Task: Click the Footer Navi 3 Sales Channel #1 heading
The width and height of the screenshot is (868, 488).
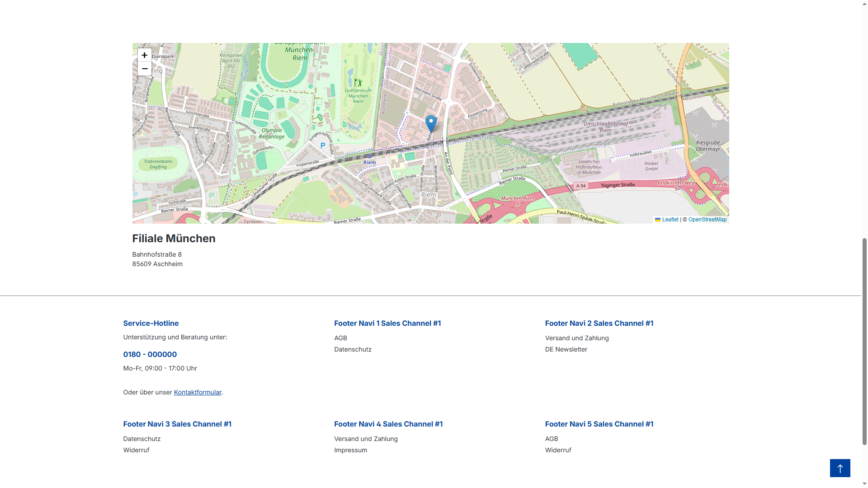Action: coord(177,424)
